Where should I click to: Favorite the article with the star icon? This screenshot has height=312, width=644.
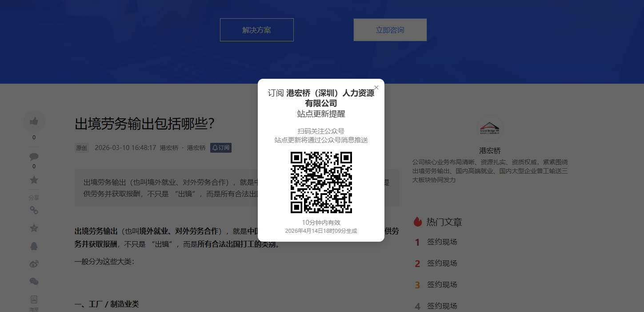pos(34,180)
